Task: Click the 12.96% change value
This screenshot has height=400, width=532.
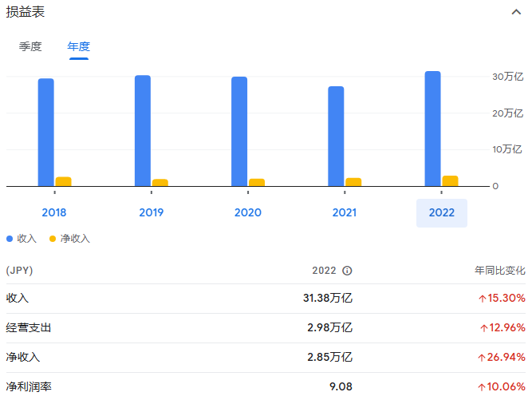Action: point(502,327)
